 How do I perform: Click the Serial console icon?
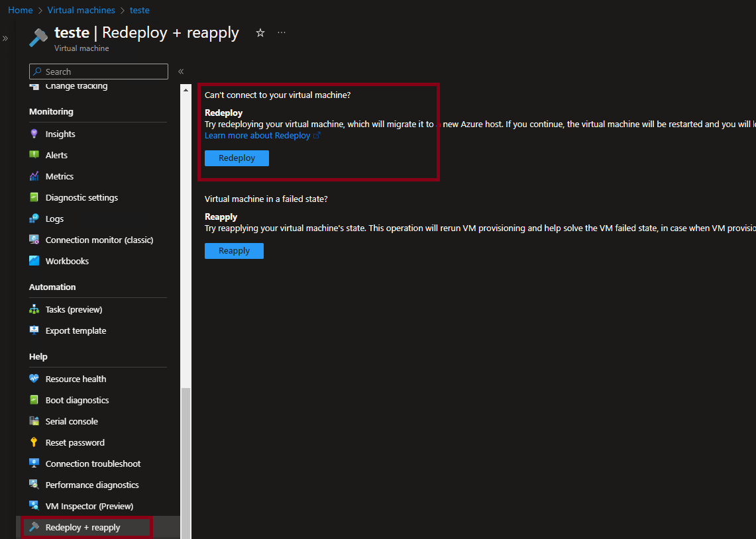click(x=34, y=421)
